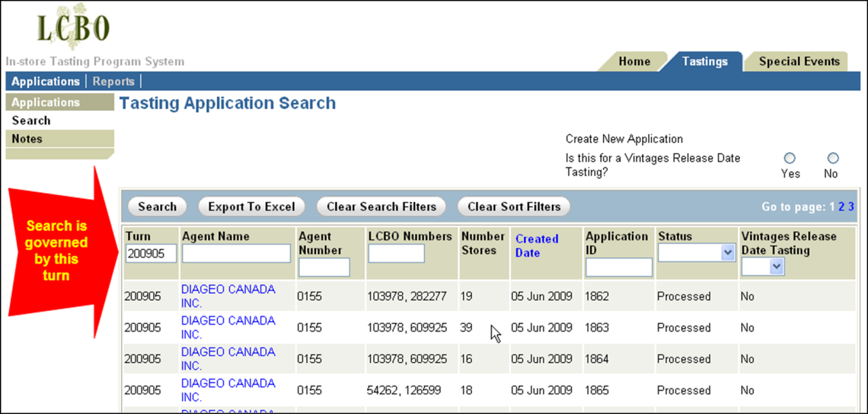This screenshot has height=414, width=868.
Task: Click turn 200905 in row 1862
Action: pyautogui.click(x=142, y=296)
